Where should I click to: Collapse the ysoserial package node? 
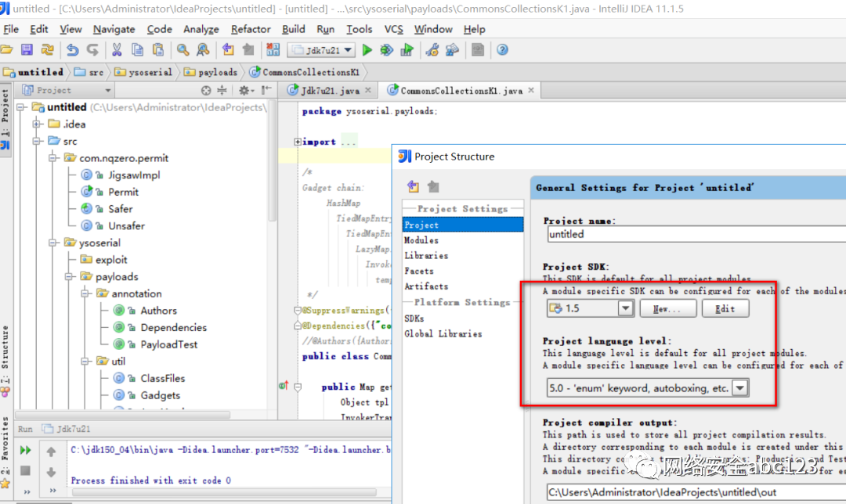point(53,243)
